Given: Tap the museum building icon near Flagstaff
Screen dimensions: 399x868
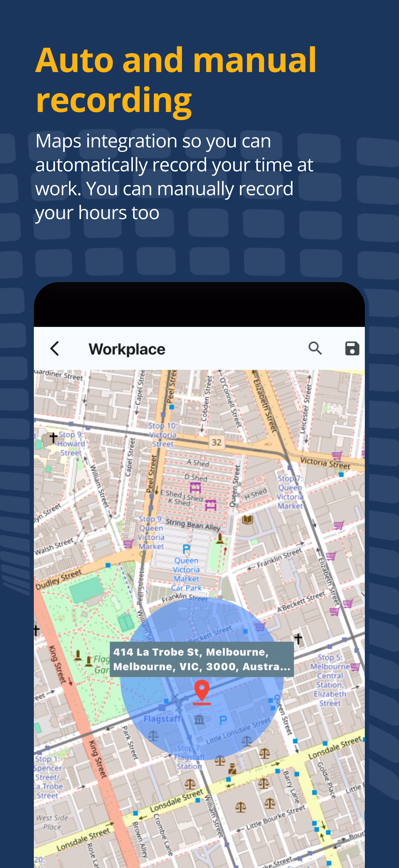Looking at the screenshot, I should pyautogui.click(x=199, y=720).
